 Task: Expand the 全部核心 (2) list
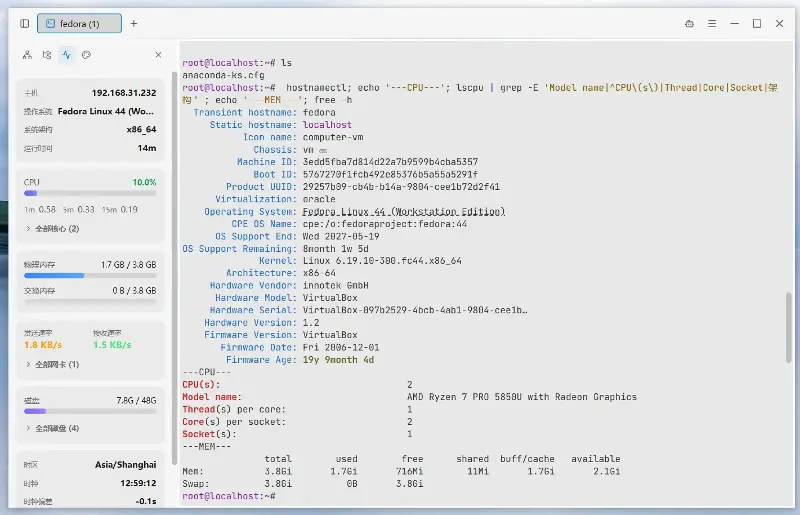(53, 229)
